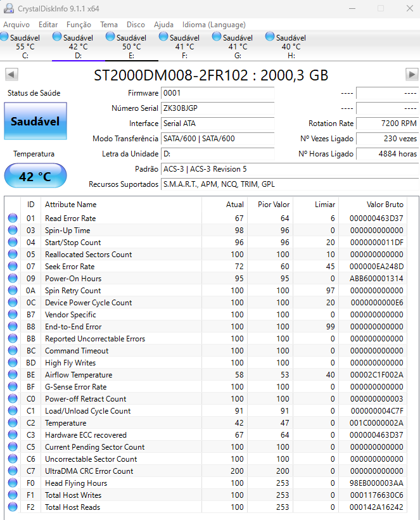Click status circle for Vendor Specific
Screen dimensions: 420x520
[13, 314]
